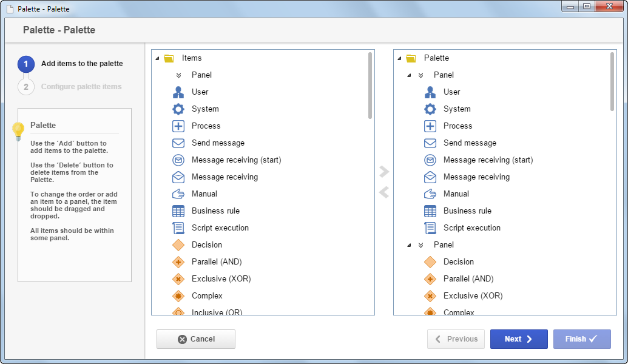Click the Palette tree vertical scrollbar
628x364 pixels.
pyautogui.click(x=612, y=82)
